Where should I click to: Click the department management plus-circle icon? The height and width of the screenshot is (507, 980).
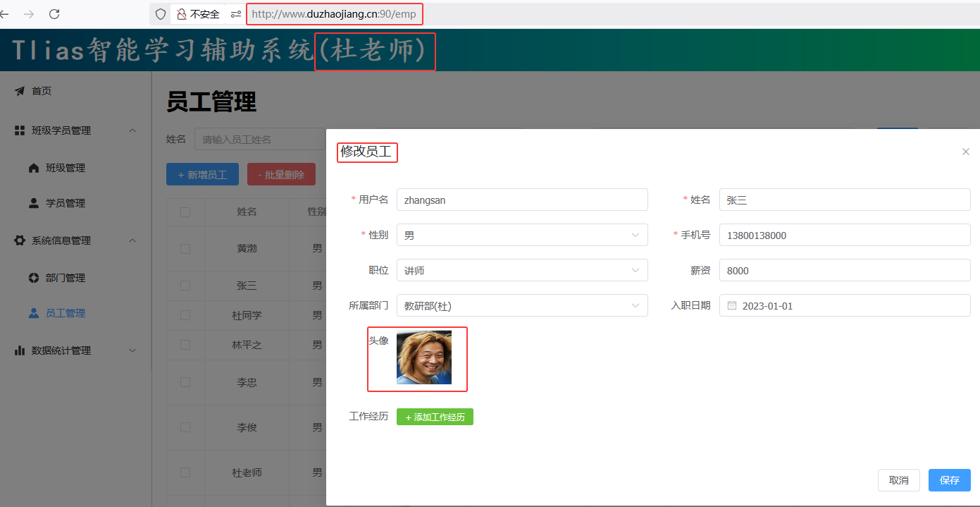click(x=34, y=278)
